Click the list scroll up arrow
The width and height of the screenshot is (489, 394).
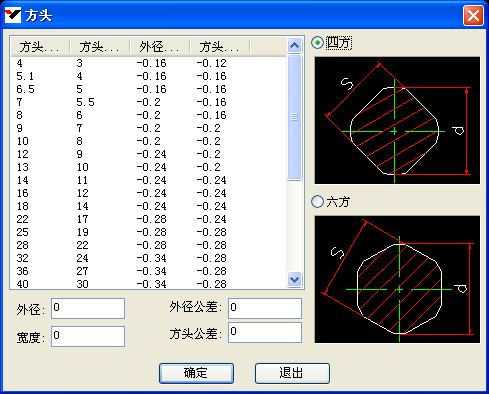point(294,45)
